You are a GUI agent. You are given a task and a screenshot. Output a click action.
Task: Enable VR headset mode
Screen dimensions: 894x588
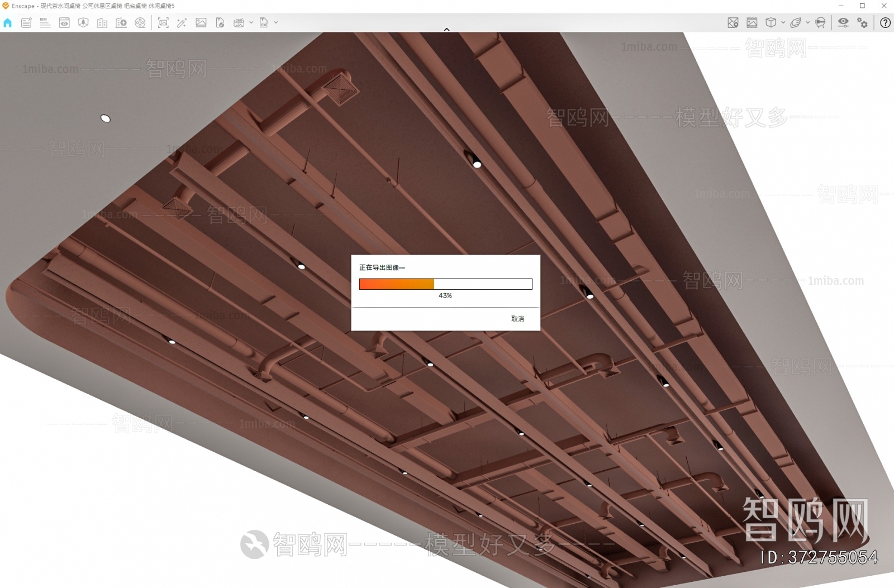(x=820, y=23)
